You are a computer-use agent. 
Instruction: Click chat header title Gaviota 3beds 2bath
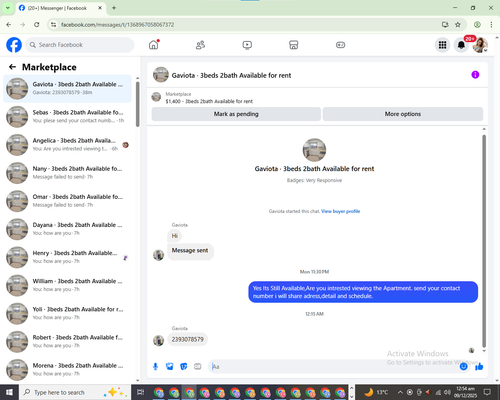[x=231, y=75]
